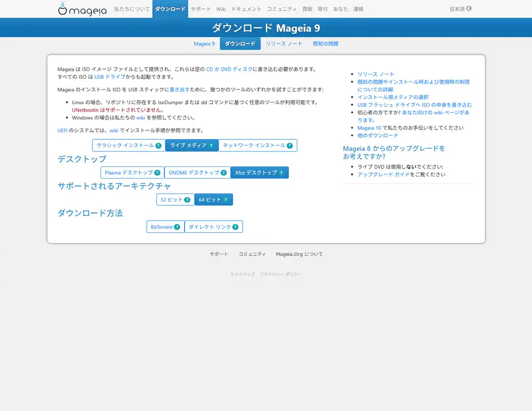Viewport: 532px width, 411px height.
Task: Open 寄付 in top navigation
Action: tap(323, 9)
